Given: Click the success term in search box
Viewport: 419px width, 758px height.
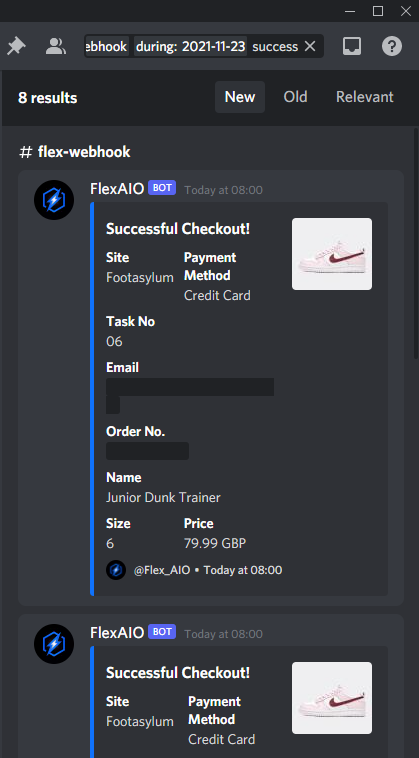Looking at the screenshot, I should [275, 46].
